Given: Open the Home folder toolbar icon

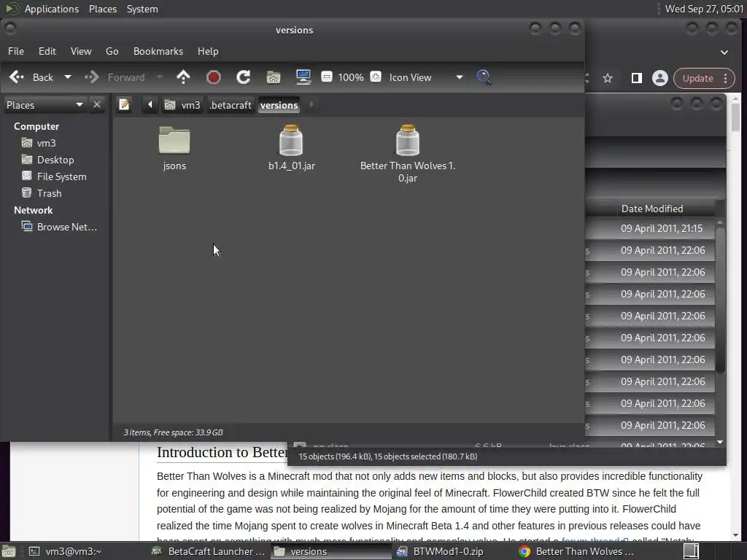Looking at the screenshot, I should point(274,77).
